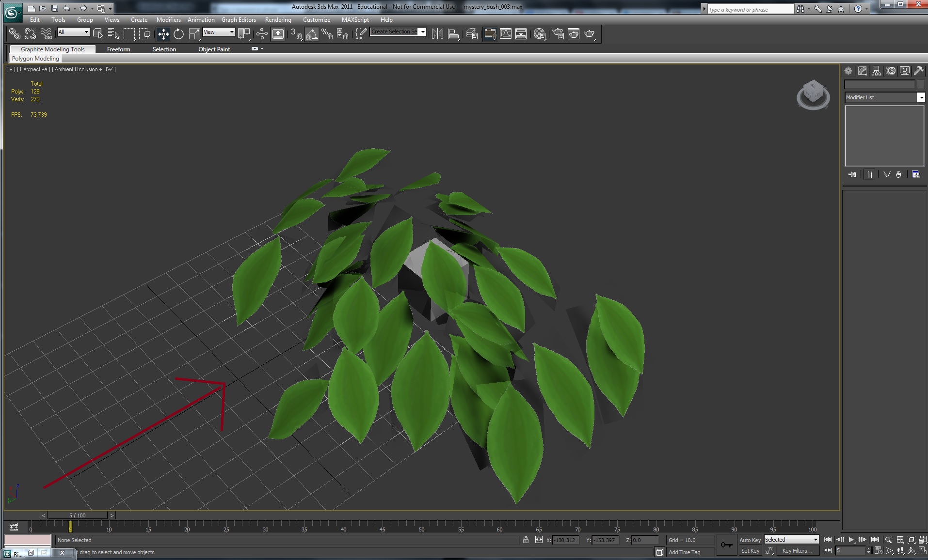This screenshot has width=928, height=560.
Task: Open the 3ds Max application button
Action: [12, 12]
